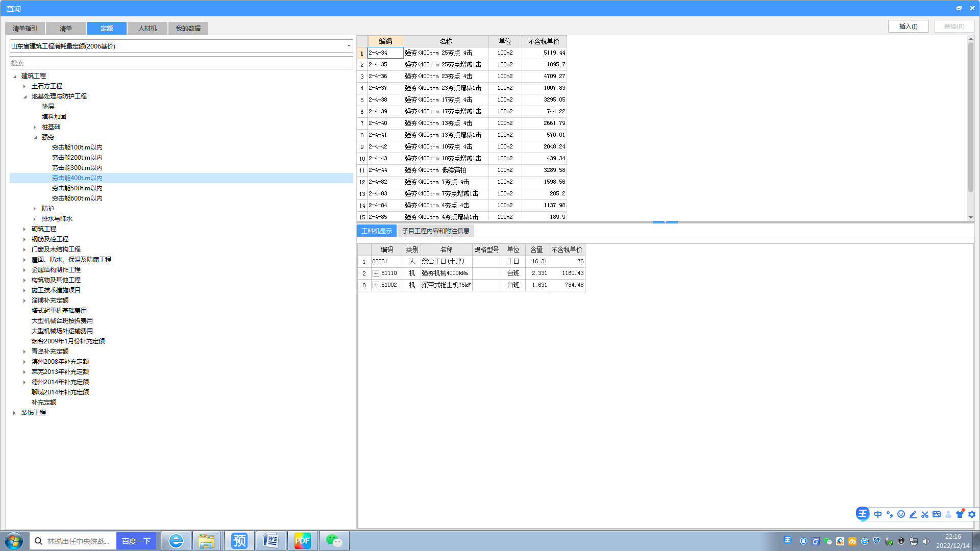The height and width of the screenshot is (551, 980).
Task: Click IME user account icon
Action: (x=948, y=514)
